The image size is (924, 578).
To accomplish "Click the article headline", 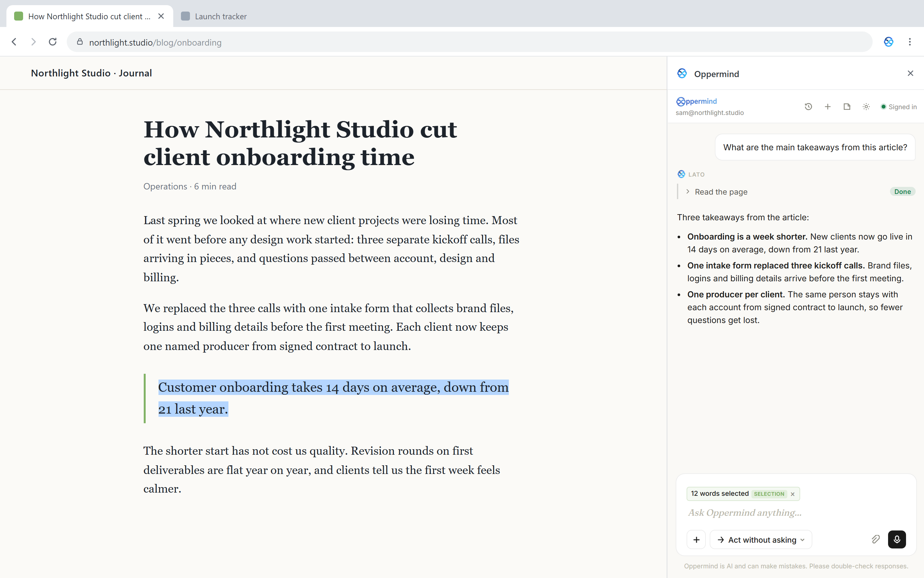I will (300, 143).
